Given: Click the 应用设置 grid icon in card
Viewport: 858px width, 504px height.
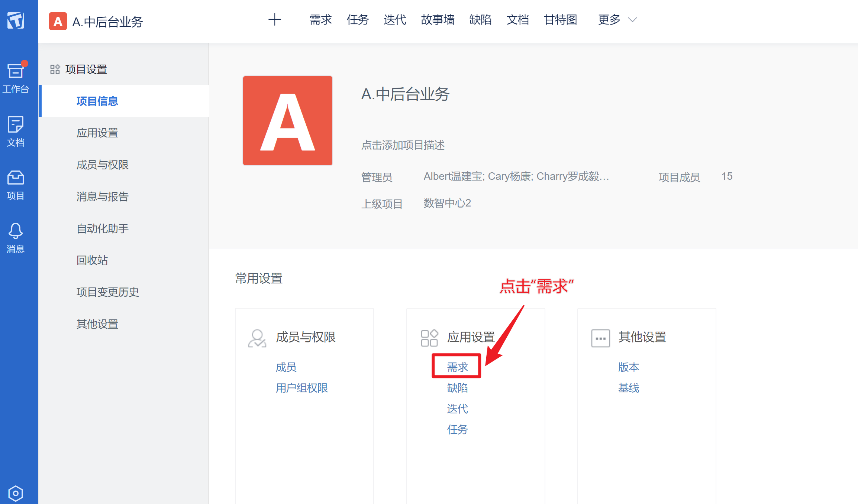Looking at the screenshot, I should point(429,338).
